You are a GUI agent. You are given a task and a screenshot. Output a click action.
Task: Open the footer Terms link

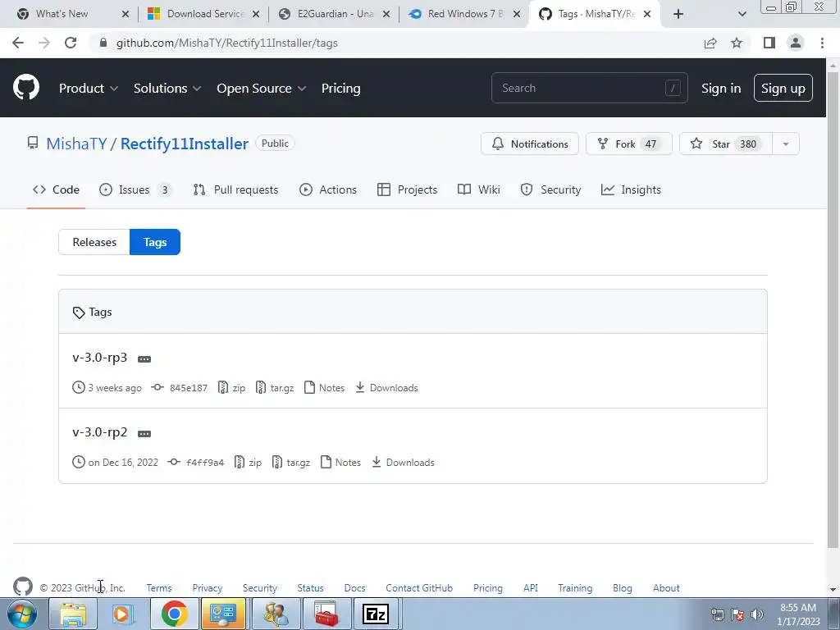coord(159,588)
